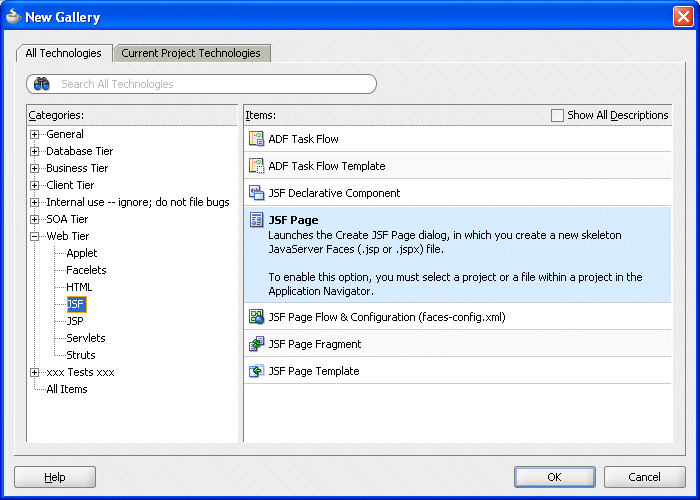Switch to Current Project Technologies tab
700x500 pixels.
tap(191, 53)
